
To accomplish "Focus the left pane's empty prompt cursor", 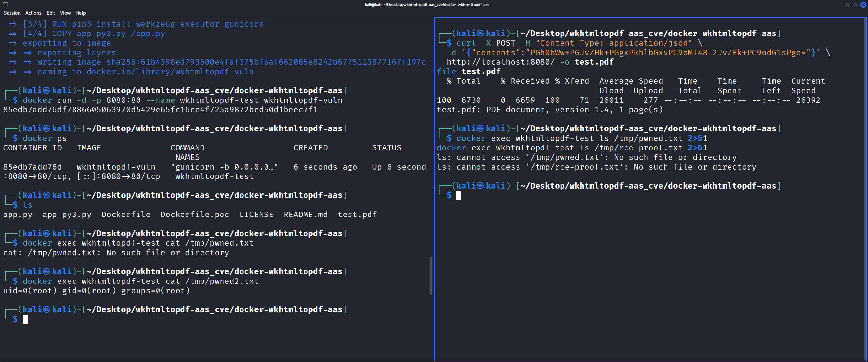I will click(25, 319).
